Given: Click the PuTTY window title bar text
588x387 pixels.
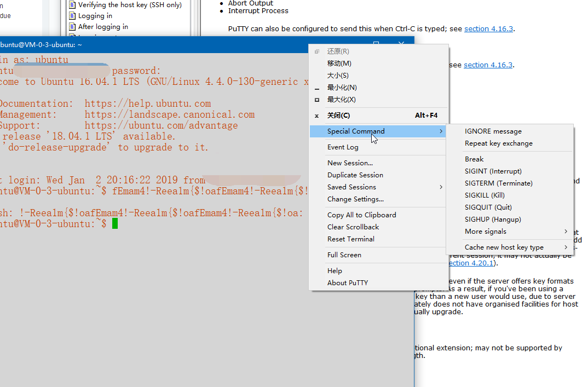Looking at the screenshot, I should tap(41, 45).
